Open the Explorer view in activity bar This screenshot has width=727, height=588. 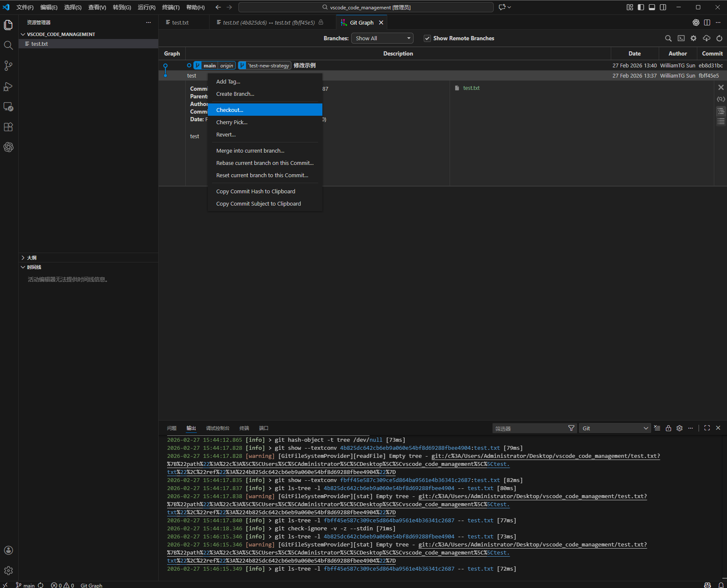tap(8, 25)
